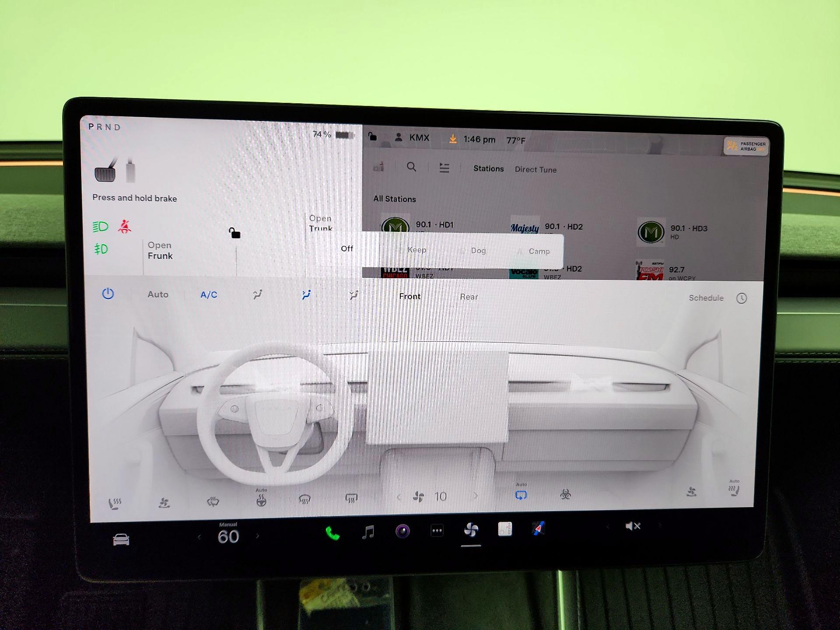Open the radio list menu icon
Screen dimensions: 840x630
coord(444,168)
